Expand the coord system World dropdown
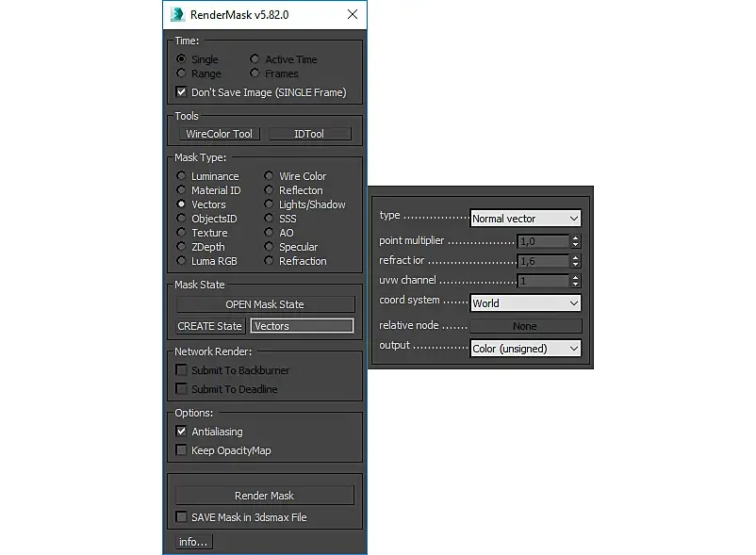Viewport: 756px width, 555px height. tap(525, 303)
